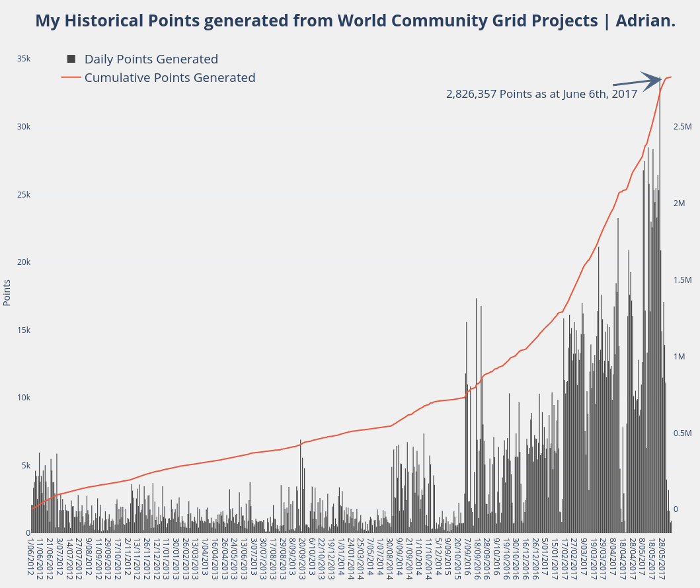Click the 2.5M right axis tick label

pos(682,127)
